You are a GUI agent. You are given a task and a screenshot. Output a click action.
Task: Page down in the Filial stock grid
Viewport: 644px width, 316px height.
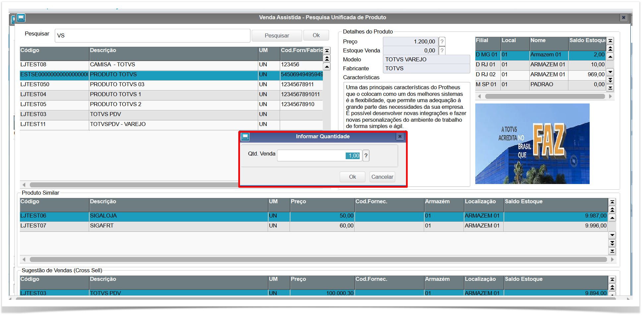click(610, 80)
